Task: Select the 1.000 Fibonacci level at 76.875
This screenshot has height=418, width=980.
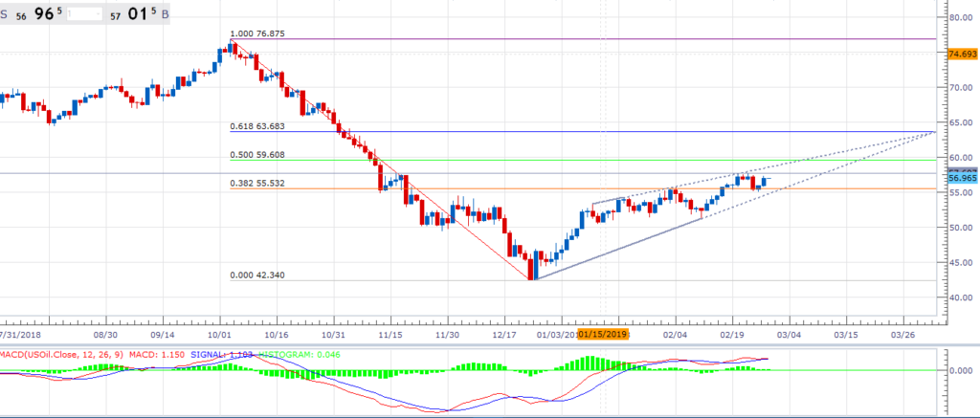Action: tap(257, 33)
